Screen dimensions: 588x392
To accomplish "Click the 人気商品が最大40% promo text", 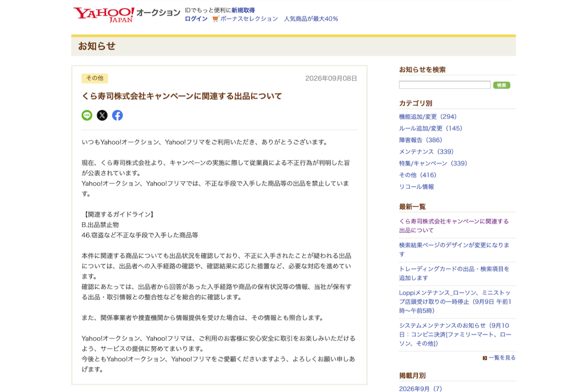I will coord(311,19).
